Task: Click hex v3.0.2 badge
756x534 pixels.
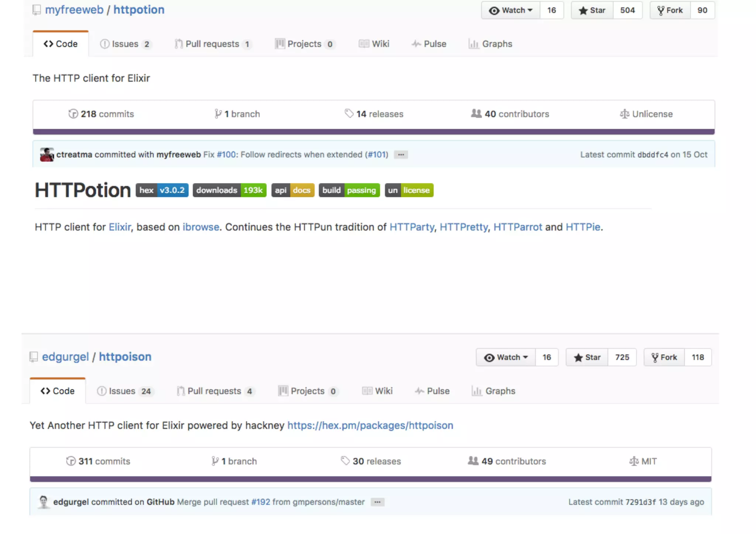Action: point(162,190)
